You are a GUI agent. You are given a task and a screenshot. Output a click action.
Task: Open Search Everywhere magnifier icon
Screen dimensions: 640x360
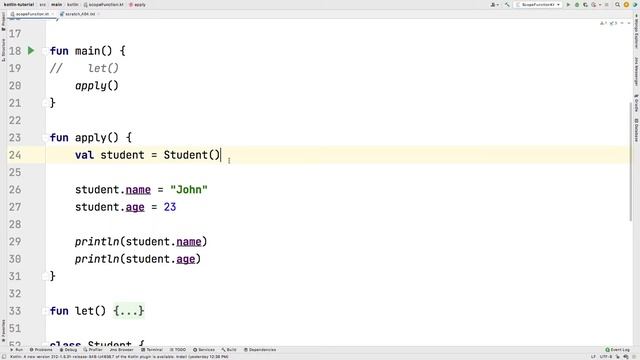pyautogui.click(x=618, y=4)
